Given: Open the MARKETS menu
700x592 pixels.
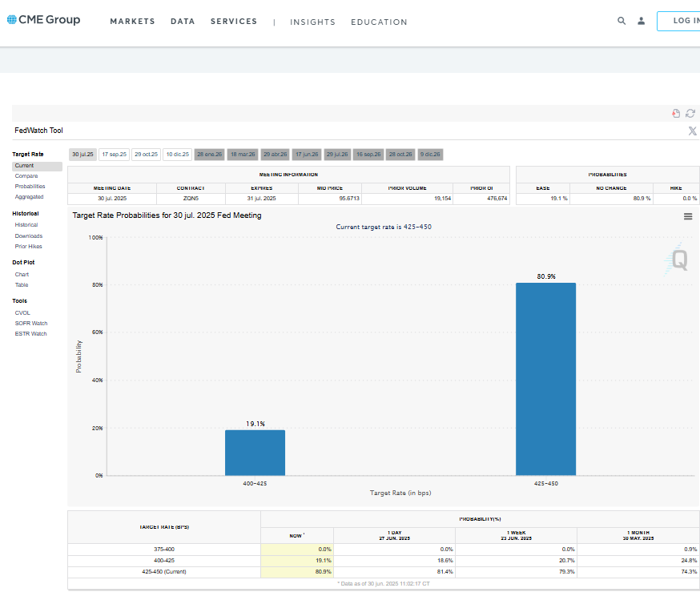Looking at the screenshot, I should pyautogui.click(x=132, y=22).
